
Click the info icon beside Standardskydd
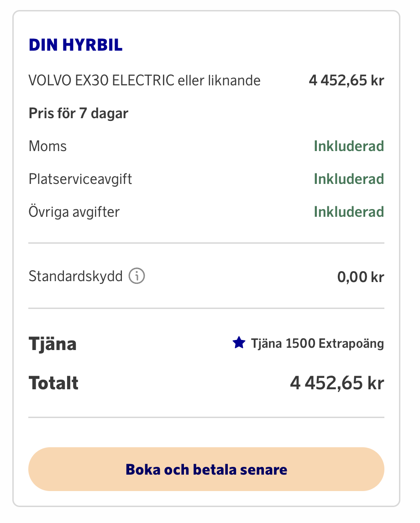136,276
